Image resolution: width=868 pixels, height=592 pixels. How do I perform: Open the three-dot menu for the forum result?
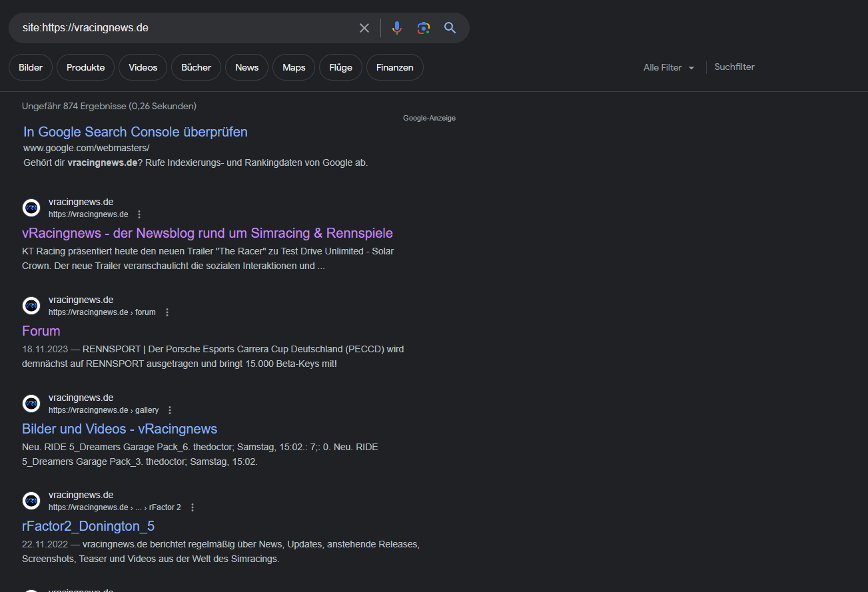(x=167, y=312)
